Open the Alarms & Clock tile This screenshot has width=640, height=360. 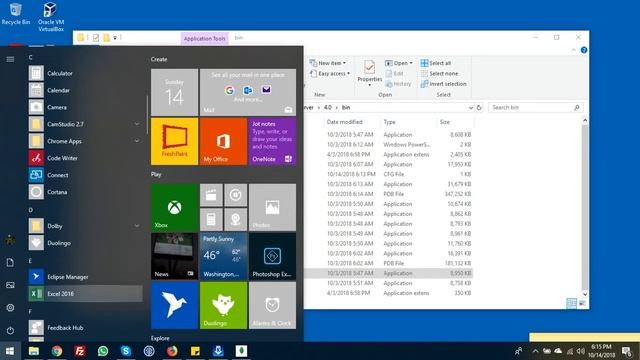coord(272,305)
